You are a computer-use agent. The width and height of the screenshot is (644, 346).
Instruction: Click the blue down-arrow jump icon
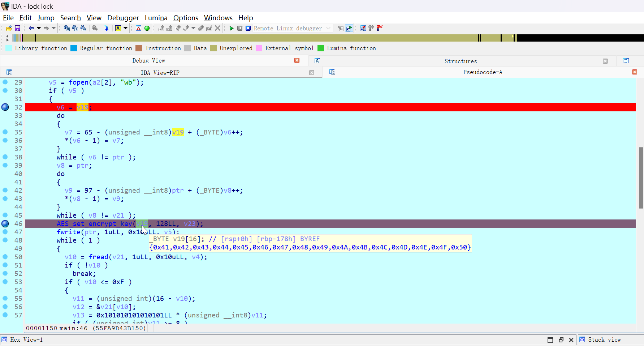tap(107, 28)
